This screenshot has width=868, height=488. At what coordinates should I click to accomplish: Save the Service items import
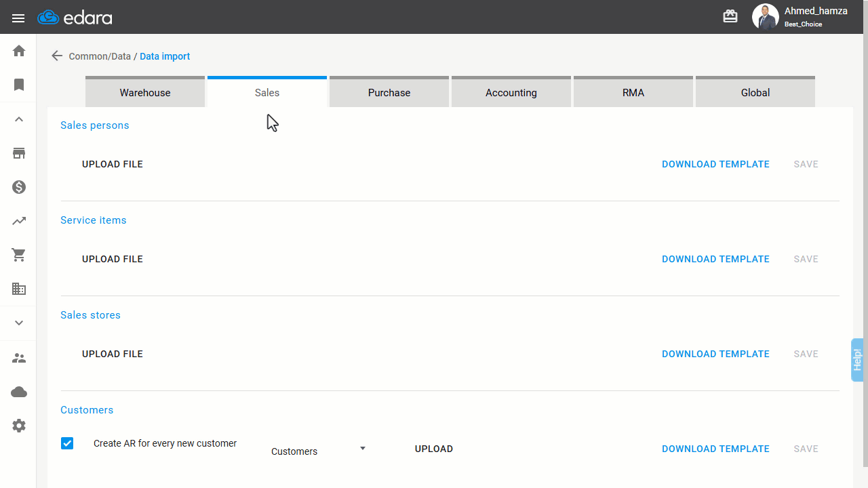click(x=806, y=259)
